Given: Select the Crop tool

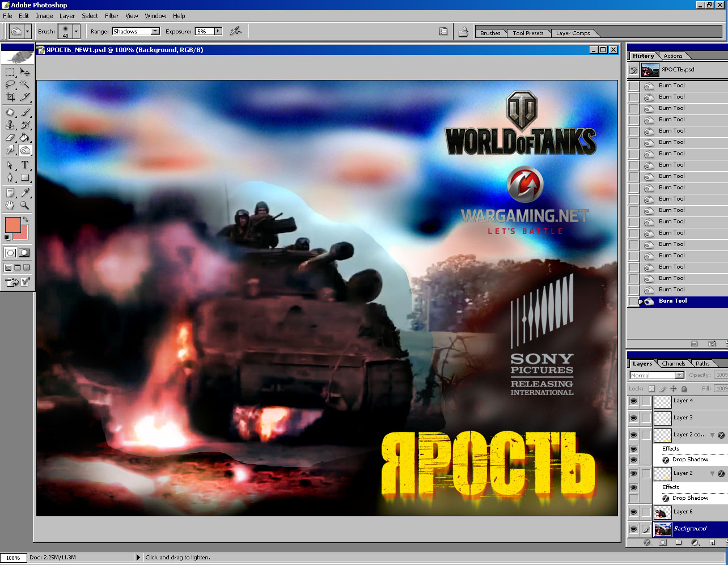Looking at the screenshot, I should coord(10,97).
